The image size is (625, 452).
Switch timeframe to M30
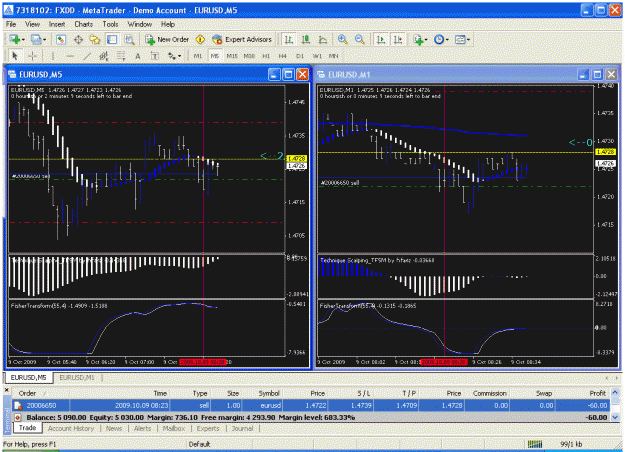(x=249, y=56)
